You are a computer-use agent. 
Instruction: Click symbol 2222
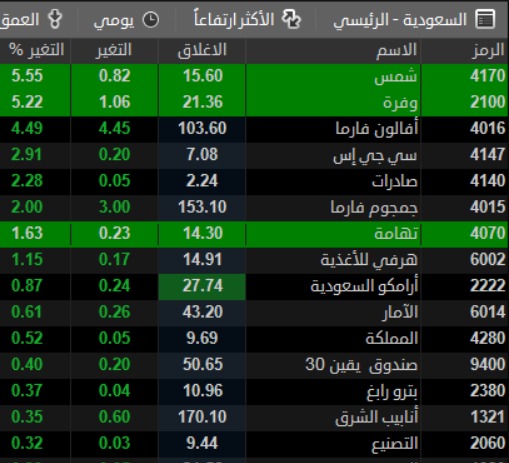tap(487, 286)
